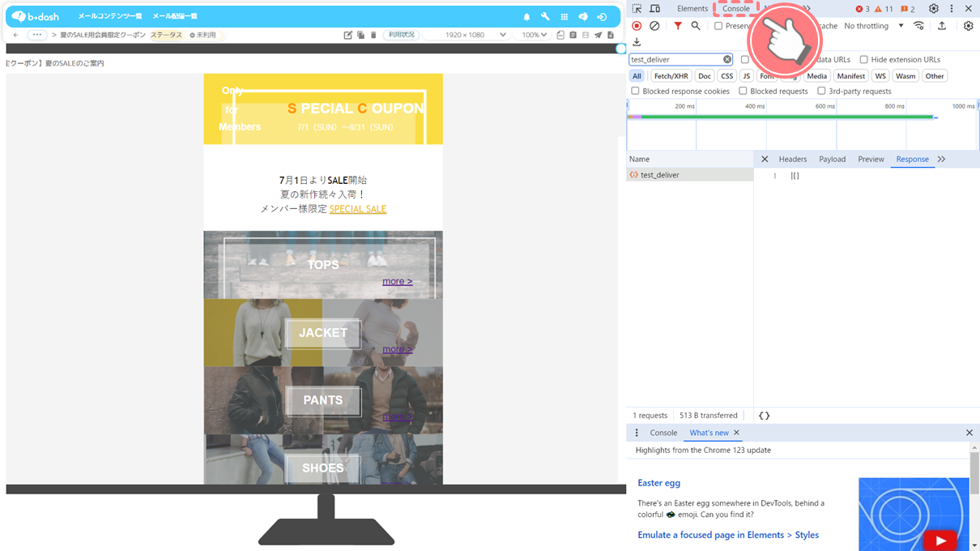The width and height of the screenshot is (980, 551).
Task: Enable Hide extension URLs checkbox
Action: click(x=863, y=60)
